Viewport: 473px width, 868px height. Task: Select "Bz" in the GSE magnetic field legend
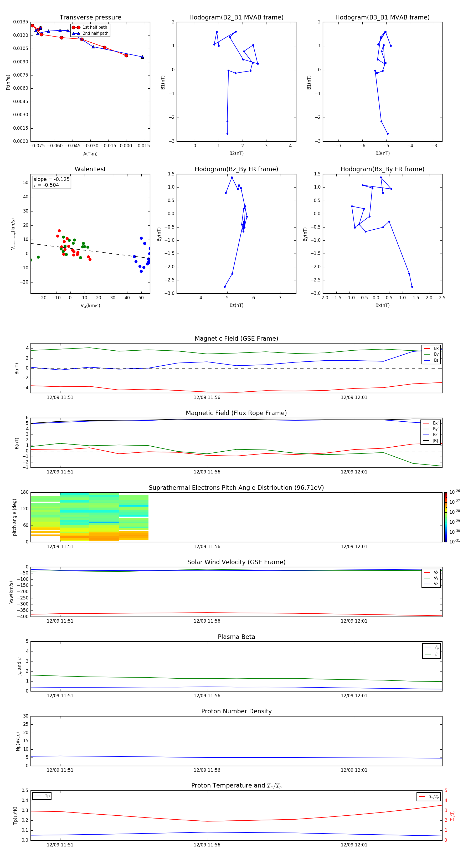click(431, 360)
